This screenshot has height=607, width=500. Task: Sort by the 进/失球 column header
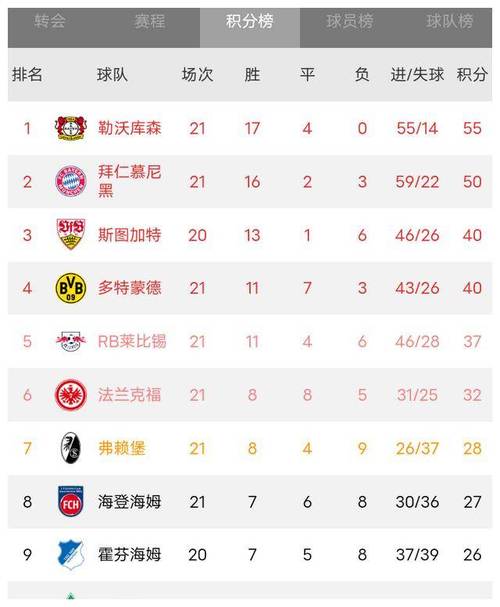click(x=417, y=74)
